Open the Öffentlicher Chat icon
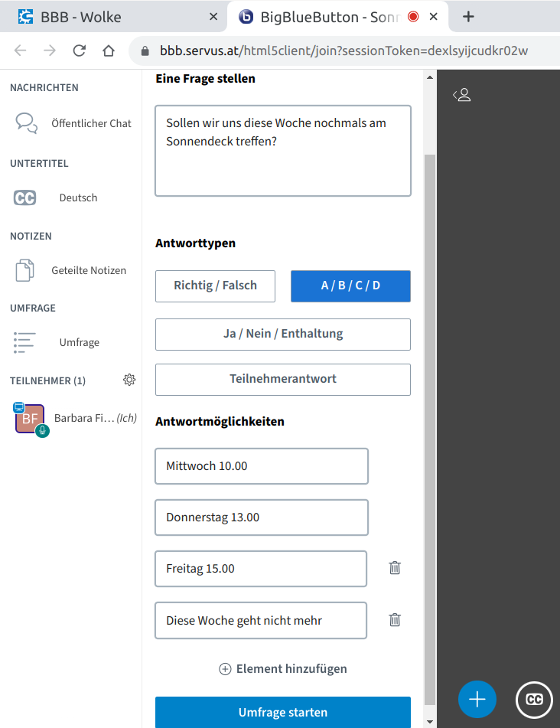560x728 pixels. point(27,123)
